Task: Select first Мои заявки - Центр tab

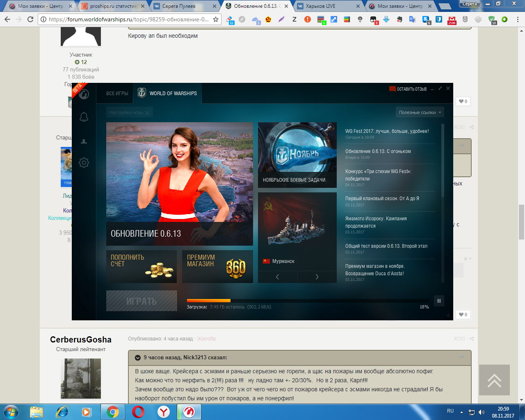Action: click(x=40, y=6)
